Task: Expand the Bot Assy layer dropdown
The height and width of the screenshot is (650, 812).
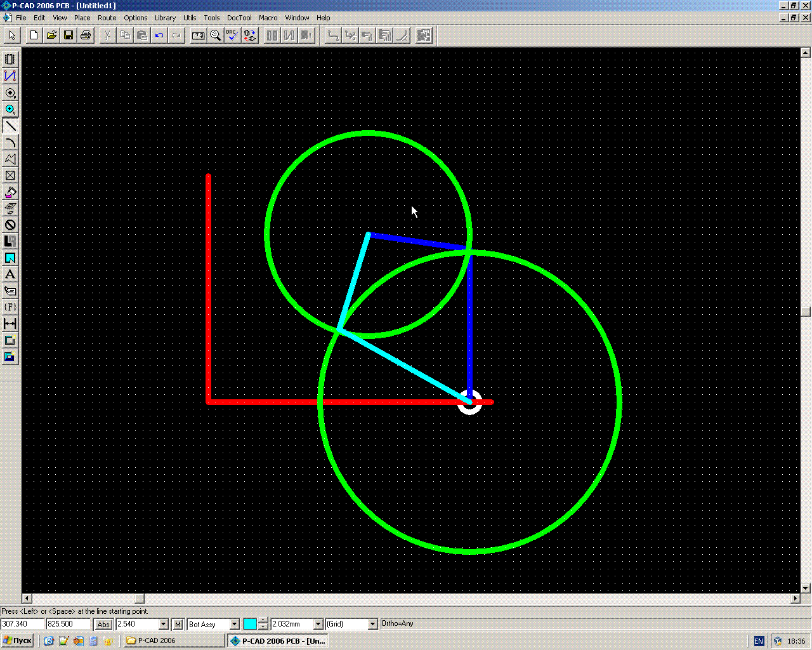Action: click(234, 625)
